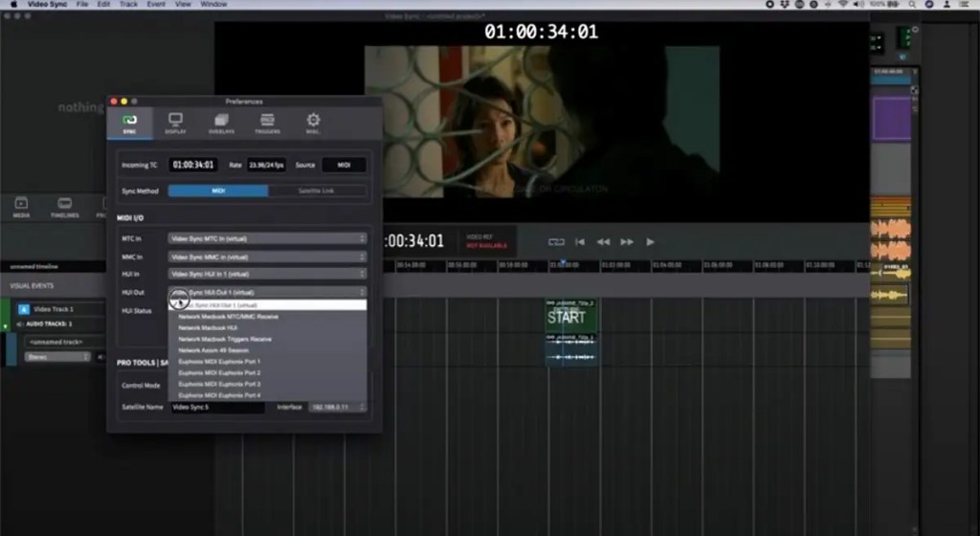Click the Source MIDI indicator
This screenshot has height=536, width=980.
pyautogui.click(x=344, y=165)
